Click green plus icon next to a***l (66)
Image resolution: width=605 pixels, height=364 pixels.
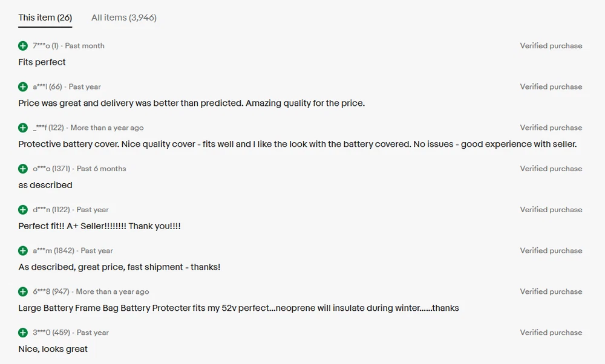(x=23, y=87)
